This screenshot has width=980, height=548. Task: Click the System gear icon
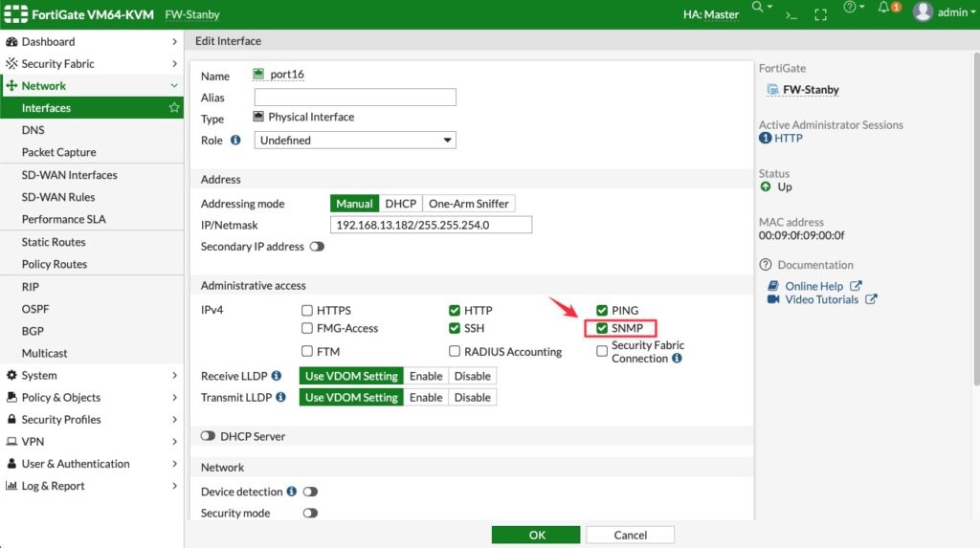click(11, 375)
